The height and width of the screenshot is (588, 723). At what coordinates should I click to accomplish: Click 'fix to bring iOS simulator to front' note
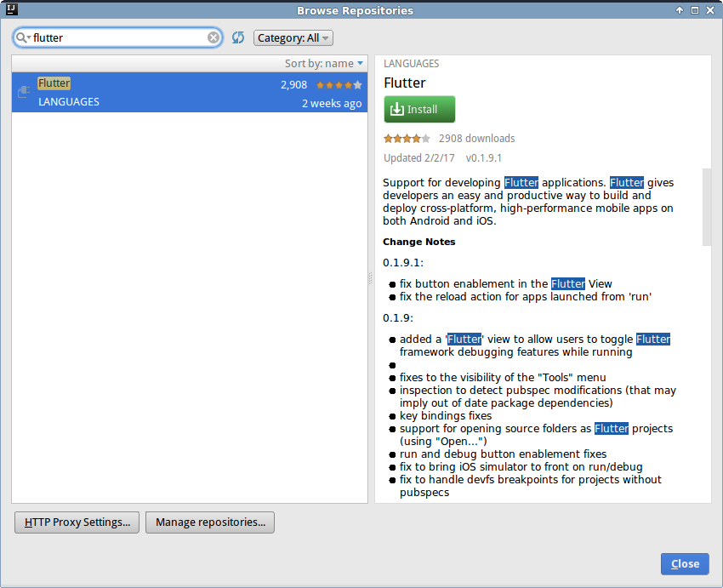pyautogui.click(x=521, y=466)
